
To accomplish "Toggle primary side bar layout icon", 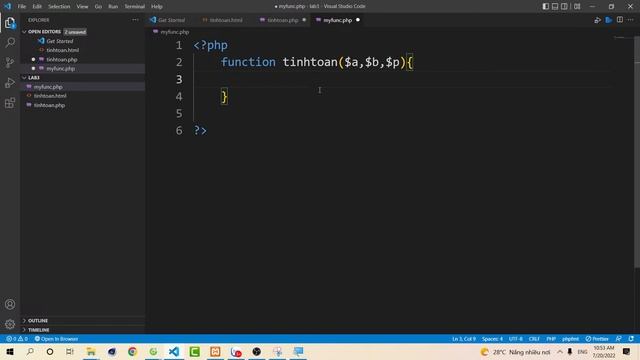I will click(x=546, y=6).
